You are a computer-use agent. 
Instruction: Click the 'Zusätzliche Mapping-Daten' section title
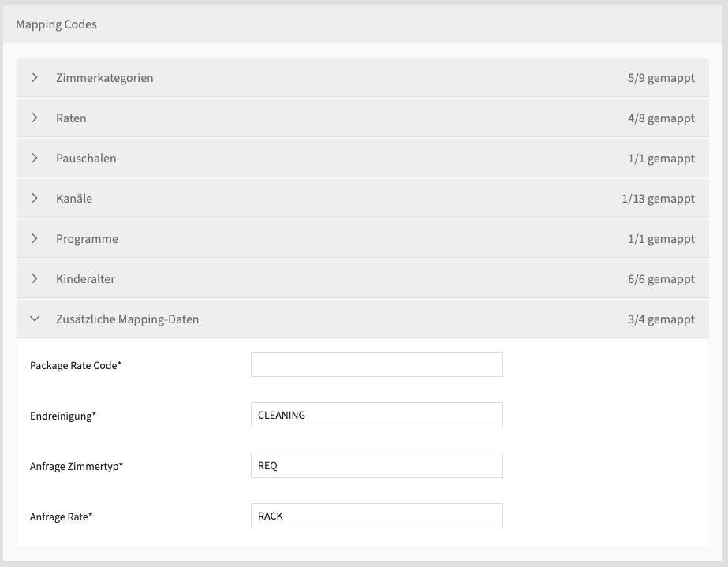coord(127,319)
